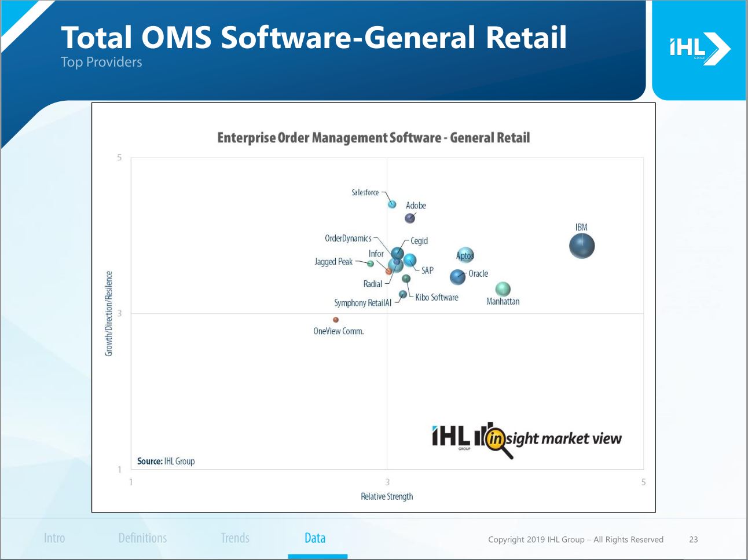Click the 'Source: IHL Group' note
Image resolution: width=748 pixels, height=560 pixels.
click(166, 461)
